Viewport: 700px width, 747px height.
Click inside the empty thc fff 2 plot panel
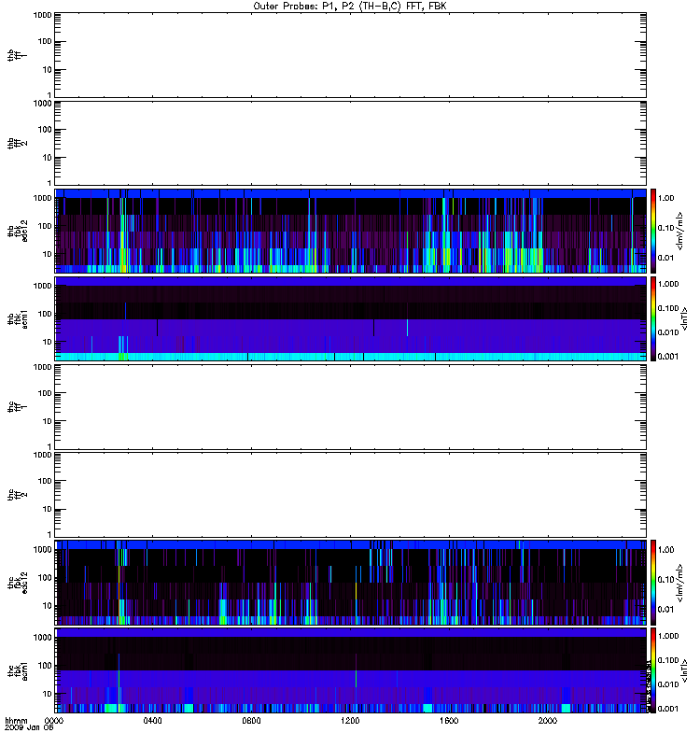tap(351, 495)
